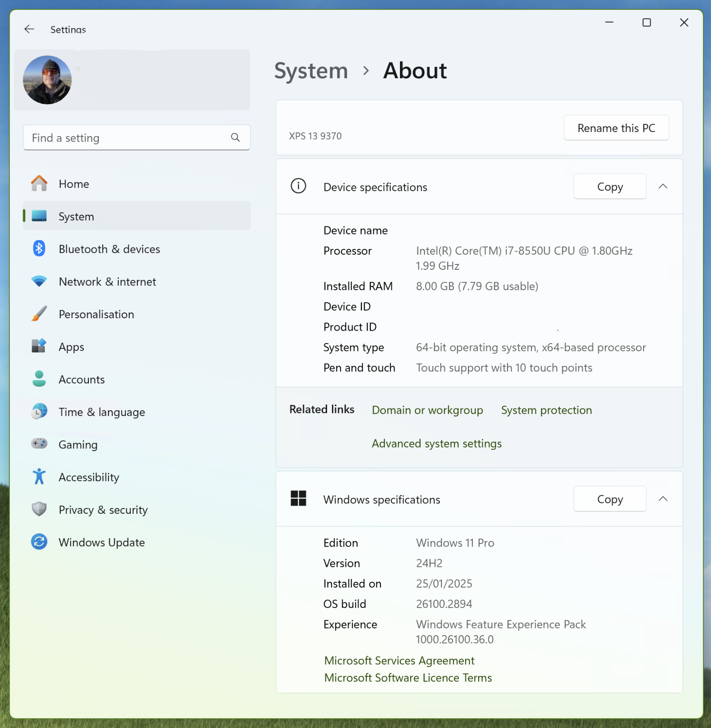Open the Windows Update label
Viewport: 711px width, 728px height.
click(x=102, y=543)
